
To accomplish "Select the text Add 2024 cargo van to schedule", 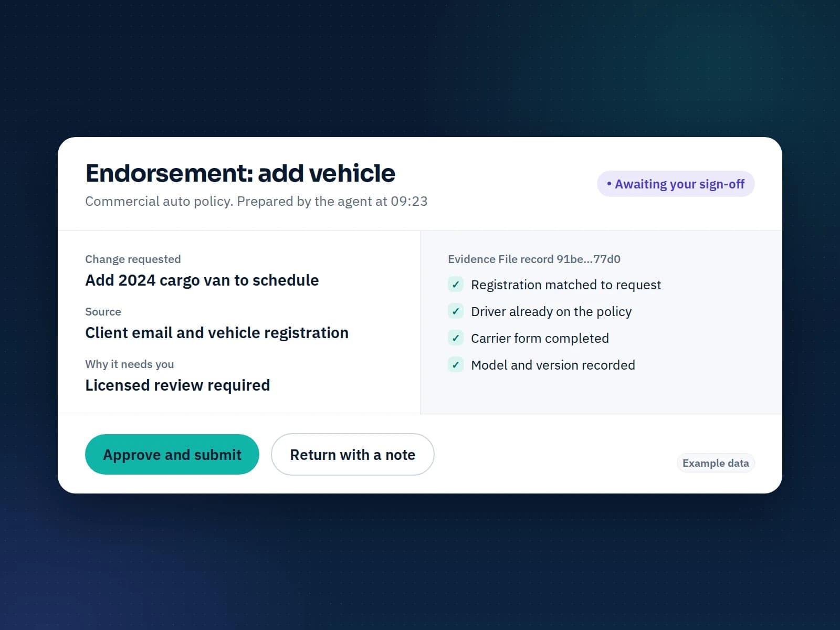I will pyautogui.click(x=202, y=280).
